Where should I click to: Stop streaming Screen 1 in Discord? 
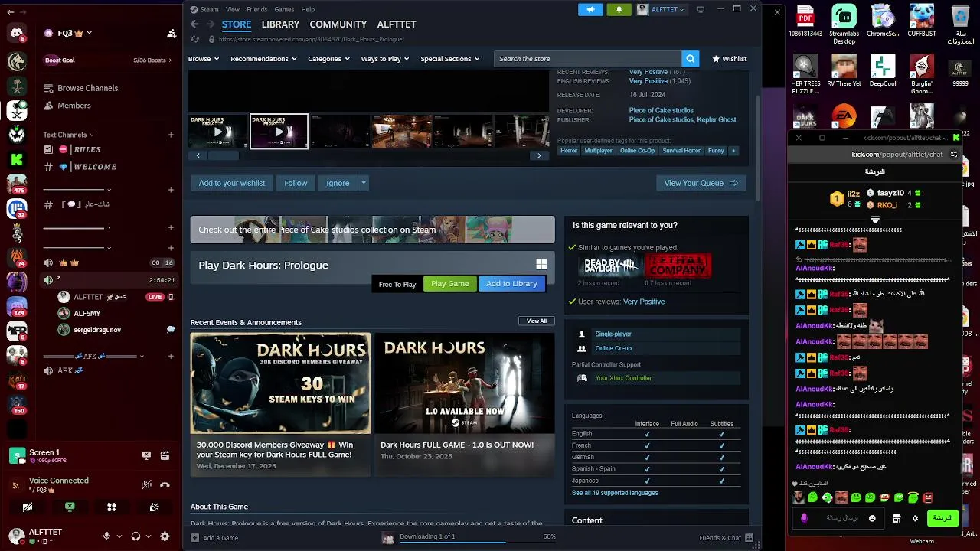coord(146,455)
